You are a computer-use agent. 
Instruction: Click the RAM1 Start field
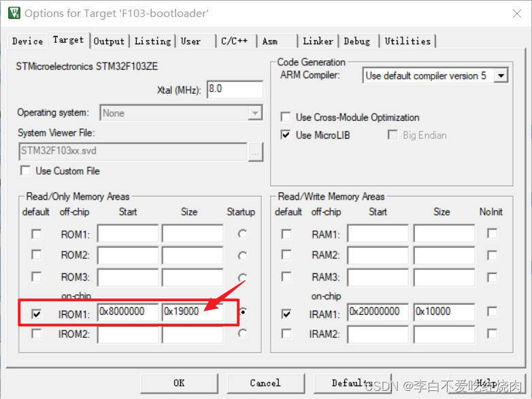(378, 233)
